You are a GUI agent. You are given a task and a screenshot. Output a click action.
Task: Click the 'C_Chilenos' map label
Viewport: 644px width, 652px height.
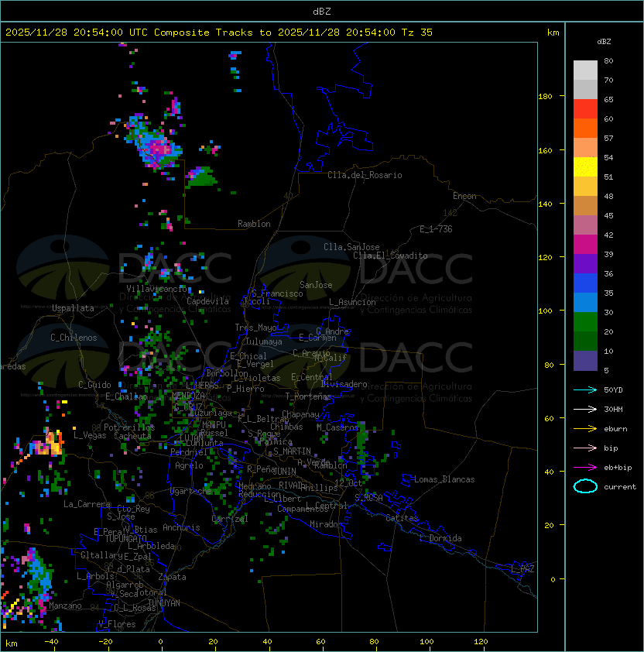click(74, 338)
